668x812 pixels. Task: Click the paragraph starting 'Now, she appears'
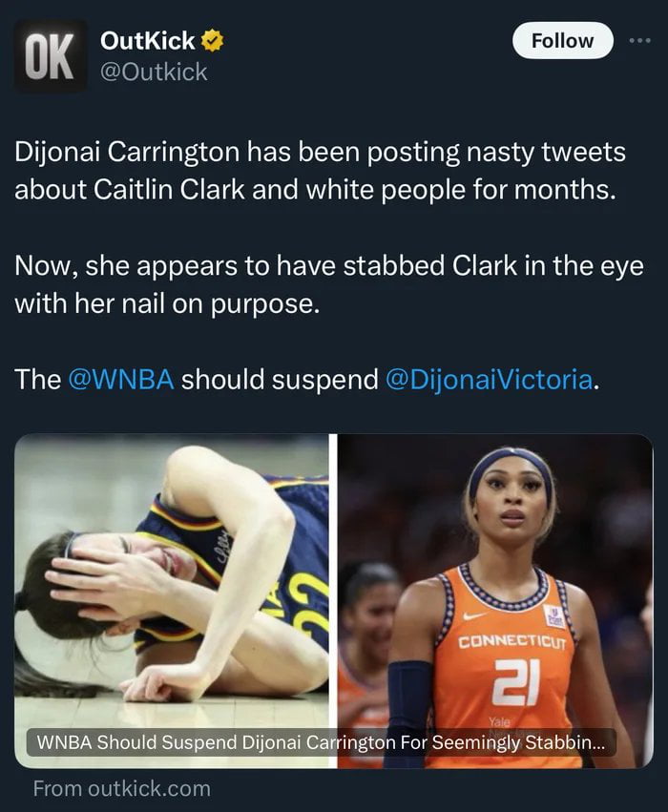point(329,284)
